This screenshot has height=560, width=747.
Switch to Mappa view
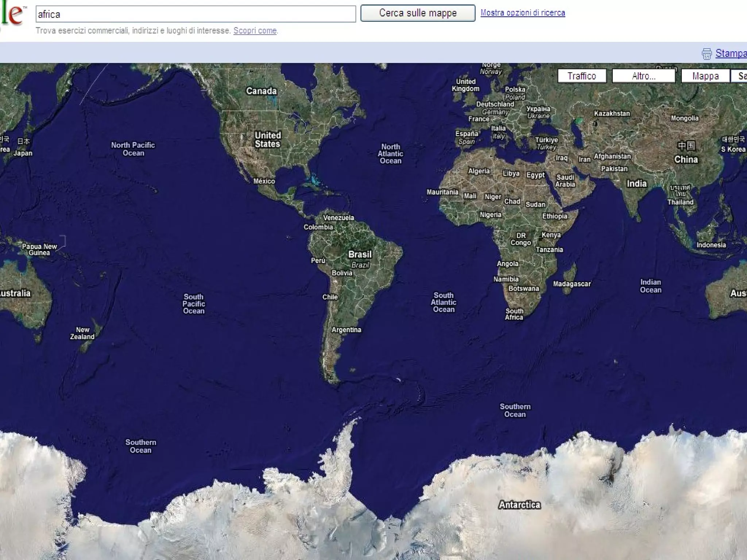[x=705, y=76]
